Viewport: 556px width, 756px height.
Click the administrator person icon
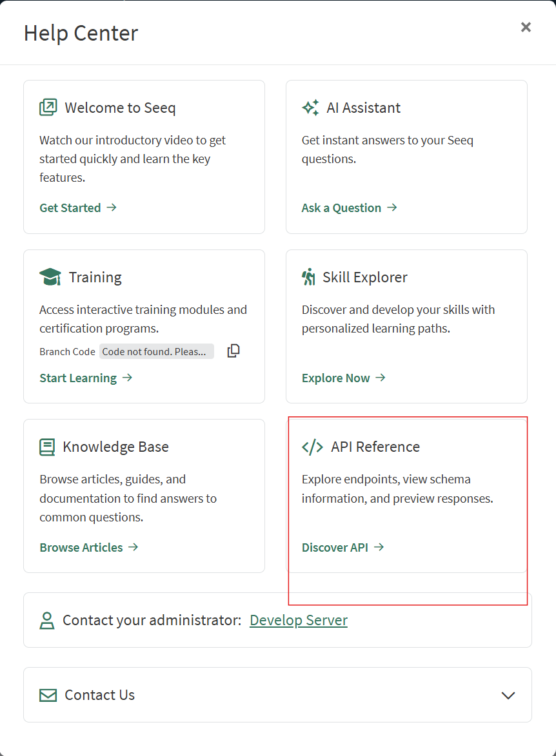tap(47, 621)
